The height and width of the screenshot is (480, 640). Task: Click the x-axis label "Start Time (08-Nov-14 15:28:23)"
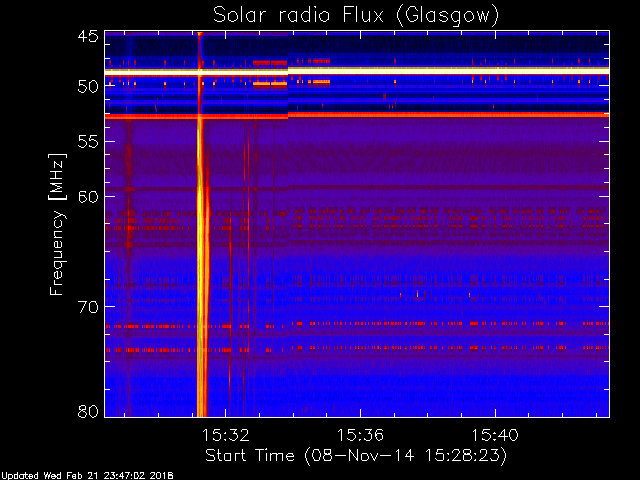[356, 456]
